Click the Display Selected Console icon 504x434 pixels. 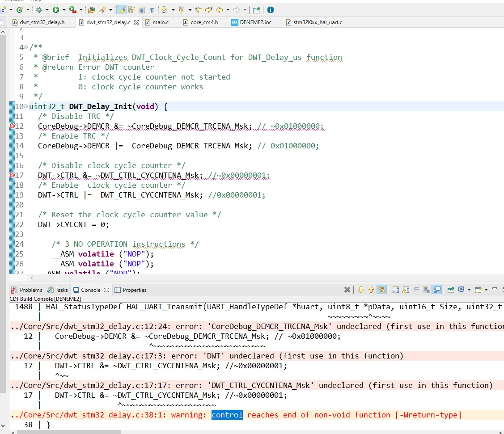coord(461,290)
